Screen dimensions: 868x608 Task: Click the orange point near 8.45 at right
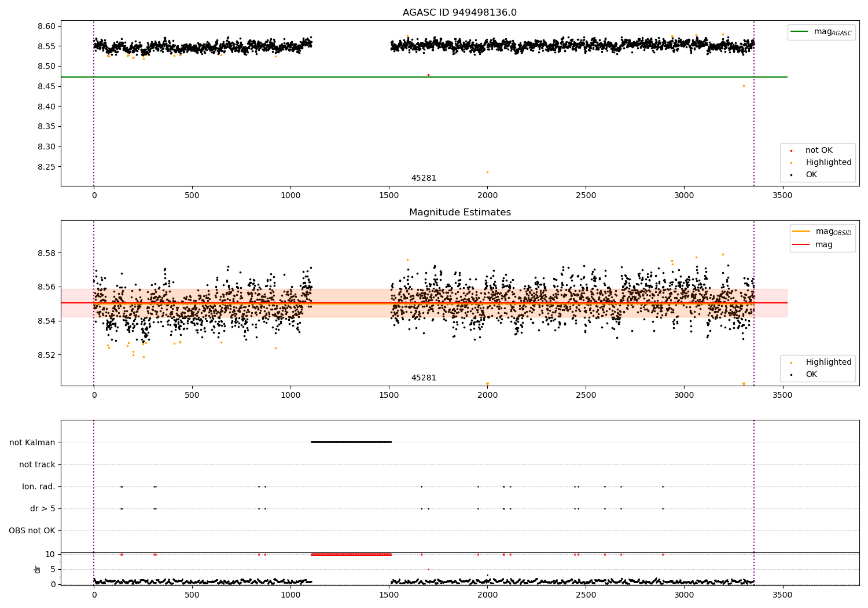pyautogui.click(x=744, y=86)
